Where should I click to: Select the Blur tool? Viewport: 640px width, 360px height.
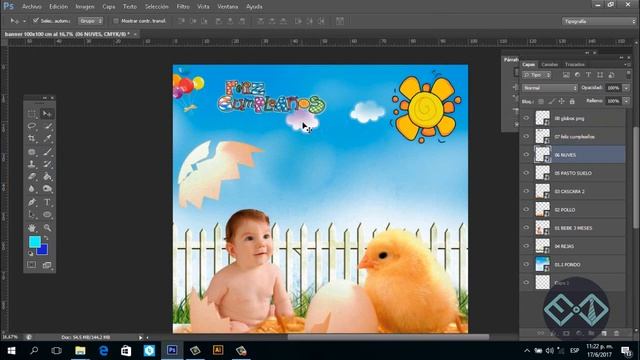point(32,189)
